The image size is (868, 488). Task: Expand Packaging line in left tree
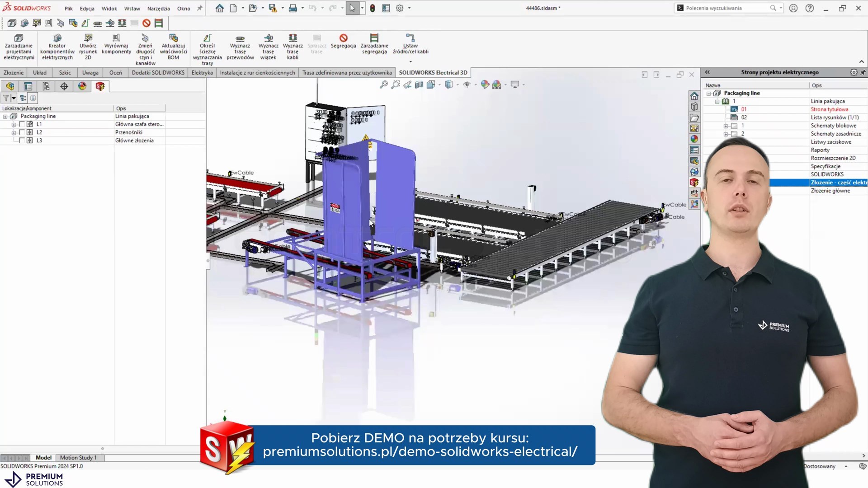5,117
